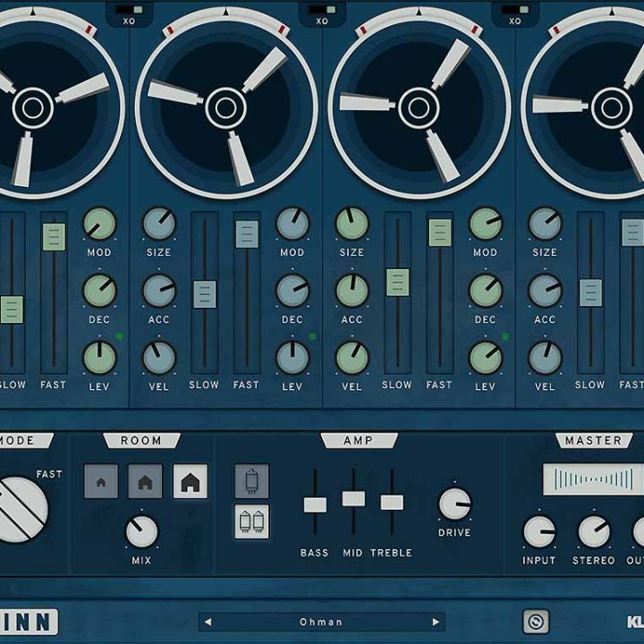Click the circular arrows icon beside preset bar
Screen dimensions: 644x644
click(536, 622)
